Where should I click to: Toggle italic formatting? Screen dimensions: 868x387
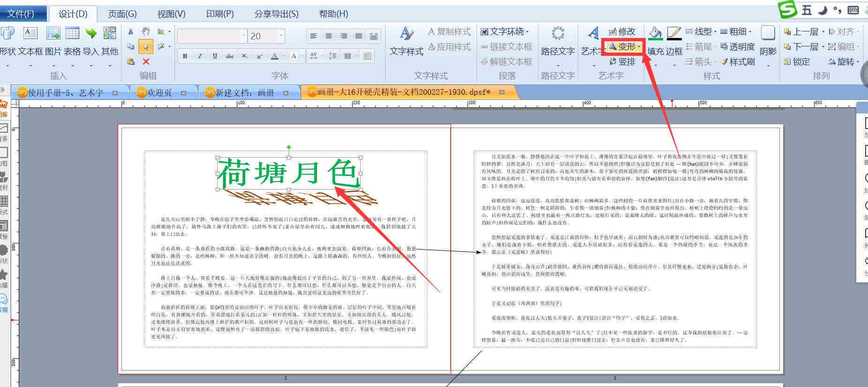[x=200, y=56]
